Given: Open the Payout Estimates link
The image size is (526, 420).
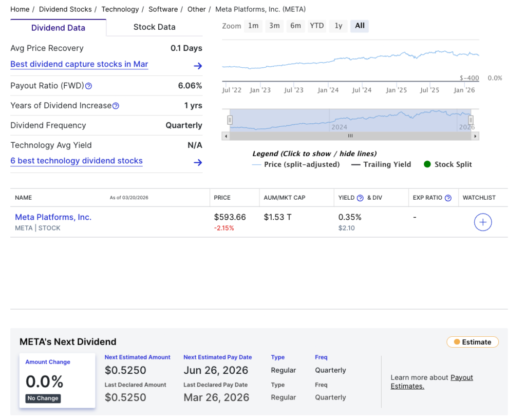Looking at the screenshot, I should point(461,377).
